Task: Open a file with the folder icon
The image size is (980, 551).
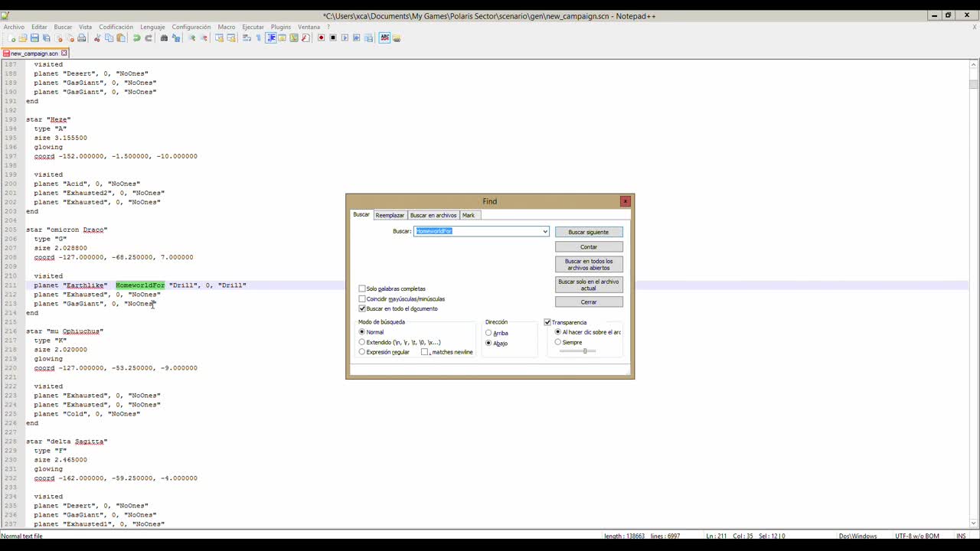Action: tap(22, 37)
